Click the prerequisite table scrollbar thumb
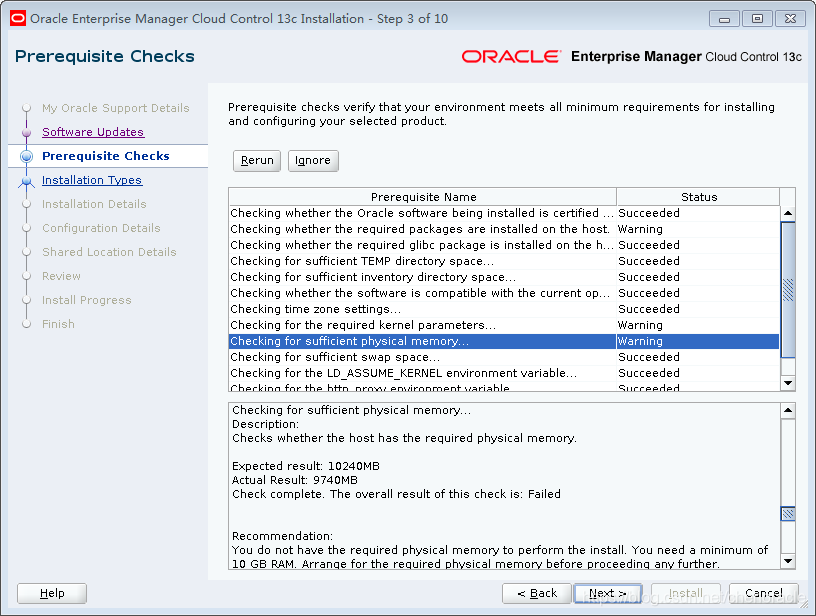 click(788, 290)
